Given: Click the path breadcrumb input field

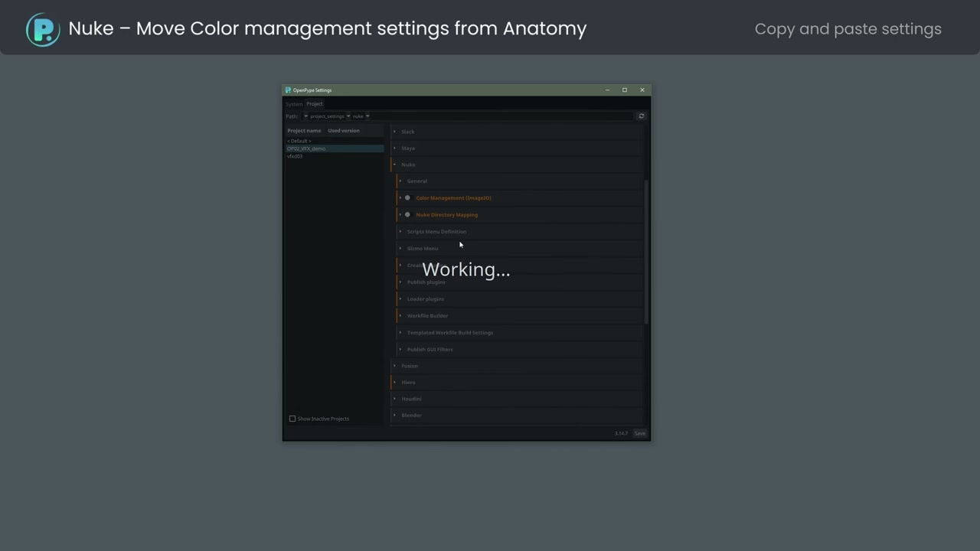Looking at the screenshot, I should 469,116.
